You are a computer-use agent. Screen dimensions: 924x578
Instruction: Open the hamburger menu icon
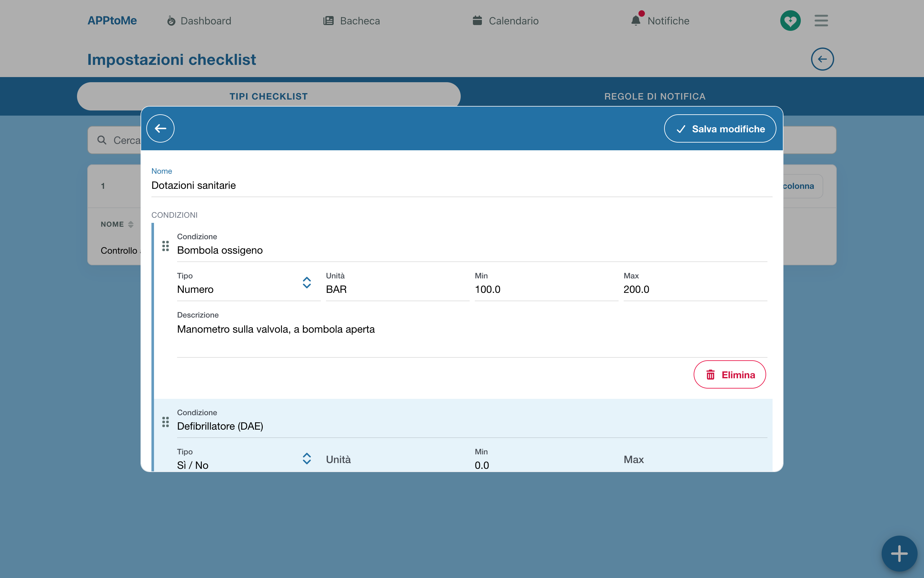pos(821,21)
